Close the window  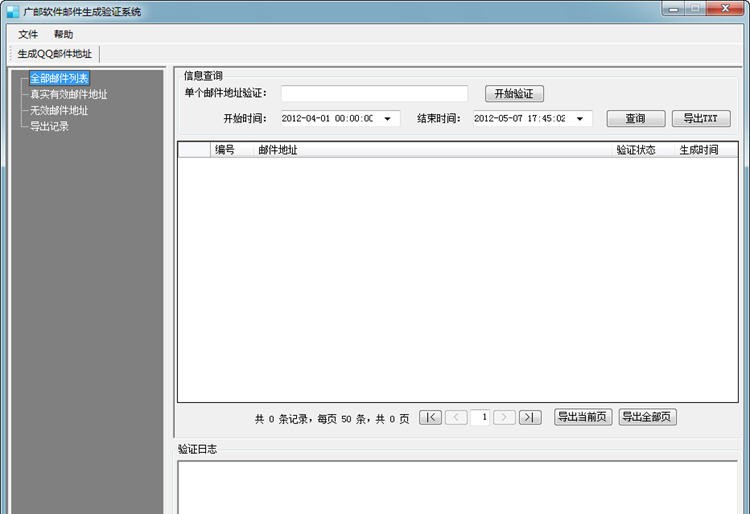point(725,9)
